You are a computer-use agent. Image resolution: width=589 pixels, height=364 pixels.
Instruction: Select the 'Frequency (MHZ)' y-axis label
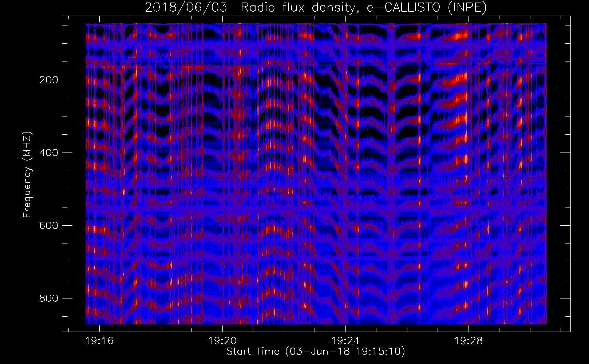[27, 175]
